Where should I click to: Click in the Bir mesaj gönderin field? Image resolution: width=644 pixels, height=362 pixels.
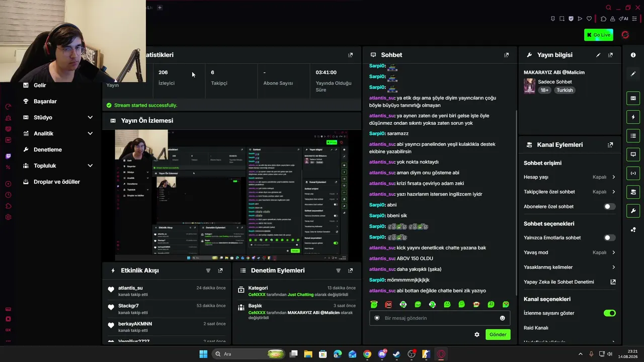click(440, 318)
